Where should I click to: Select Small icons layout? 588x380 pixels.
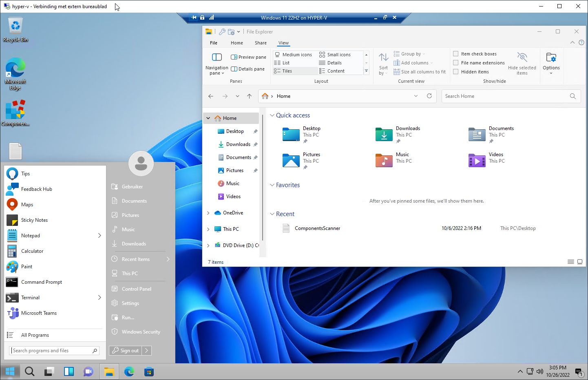[335, 55]
